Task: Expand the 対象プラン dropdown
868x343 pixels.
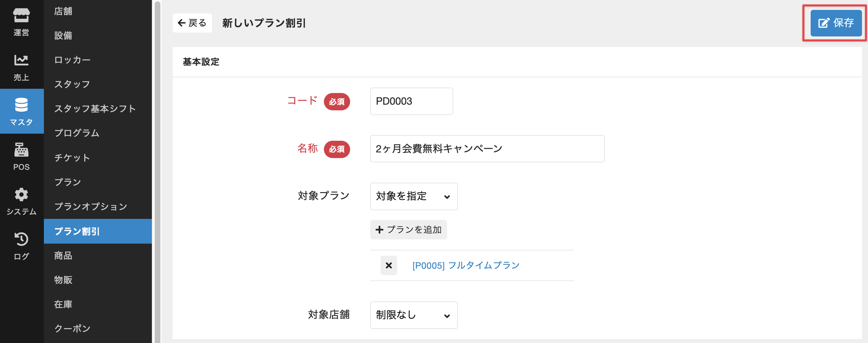Action: click(413, 196)
